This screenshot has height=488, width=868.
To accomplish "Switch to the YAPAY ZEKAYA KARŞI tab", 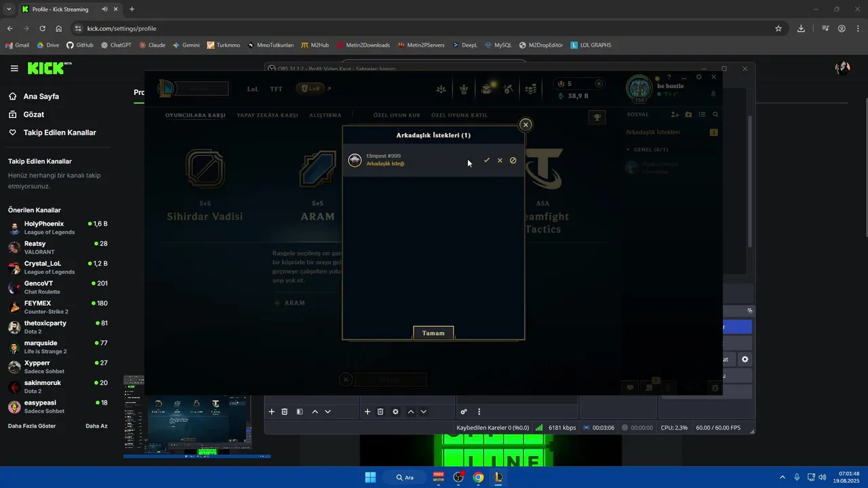I will [267, 115].
